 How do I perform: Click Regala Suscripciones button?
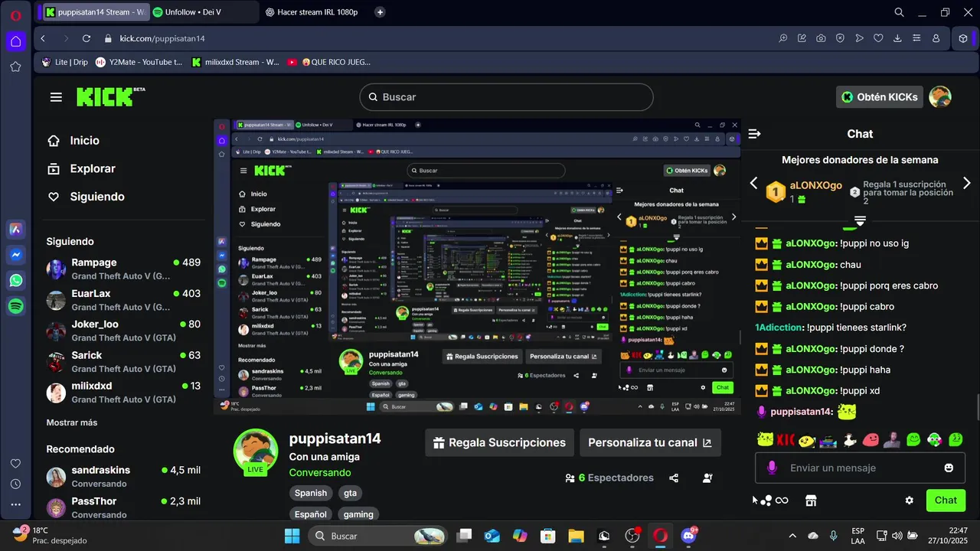pyautogui.click(x=499, y=443)
